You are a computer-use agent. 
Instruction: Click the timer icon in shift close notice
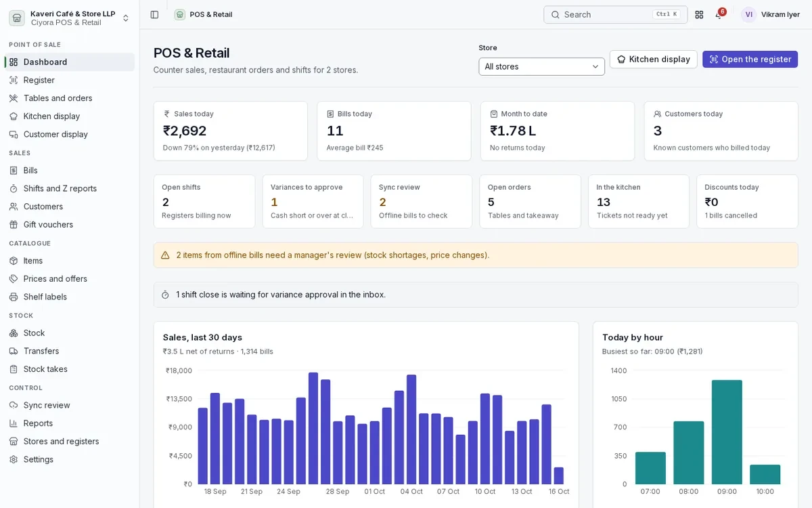[165, 295]
